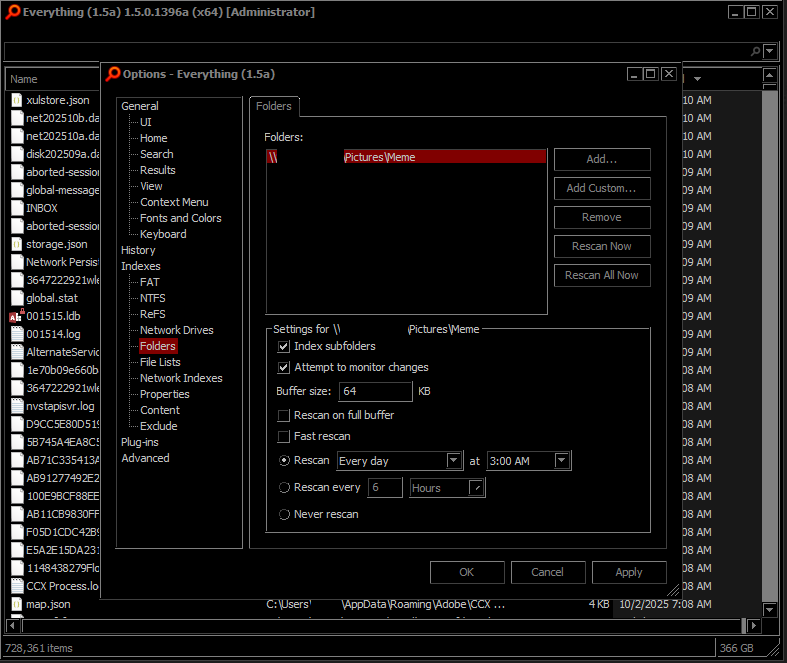
Task: Click the Buffer size input field
Action: point(375,391)
